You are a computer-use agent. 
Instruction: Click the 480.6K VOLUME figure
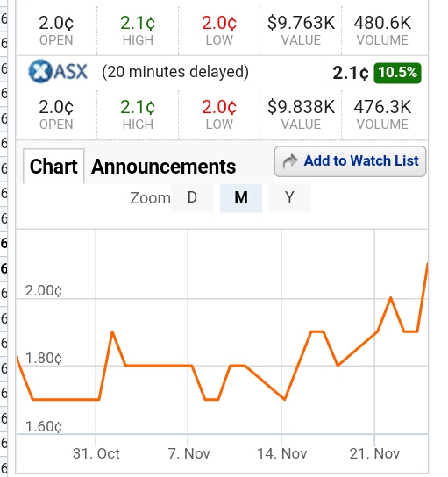point(382,23)
